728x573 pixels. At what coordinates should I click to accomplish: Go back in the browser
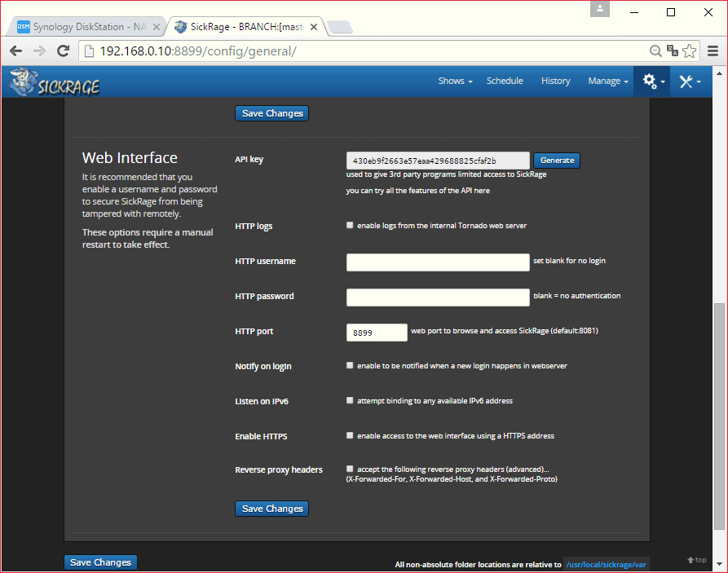coord(15,51)
